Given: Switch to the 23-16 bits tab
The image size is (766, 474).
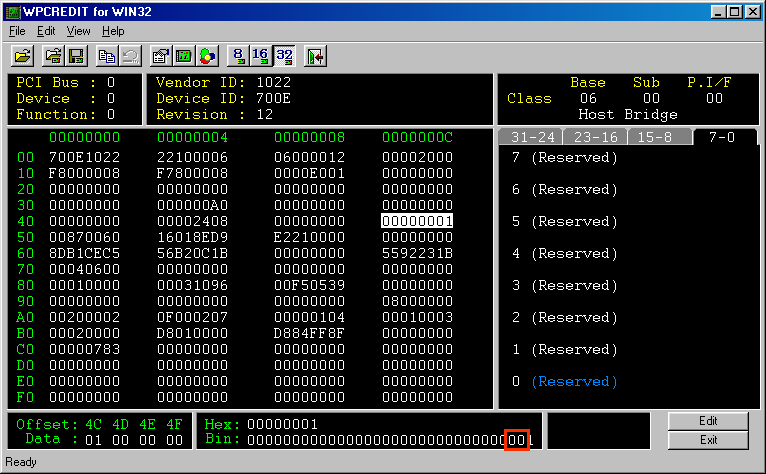Looking at the screenshot, I should [596, 137].
